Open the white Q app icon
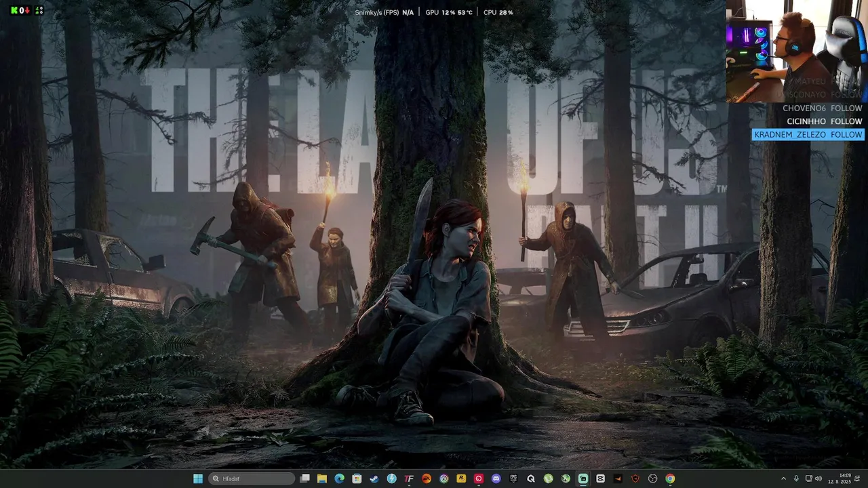 coord(531,479)
